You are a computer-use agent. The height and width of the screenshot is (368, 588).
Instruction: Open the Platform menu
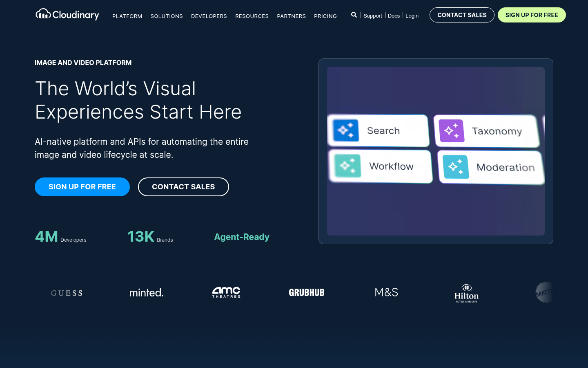point(127,16)
